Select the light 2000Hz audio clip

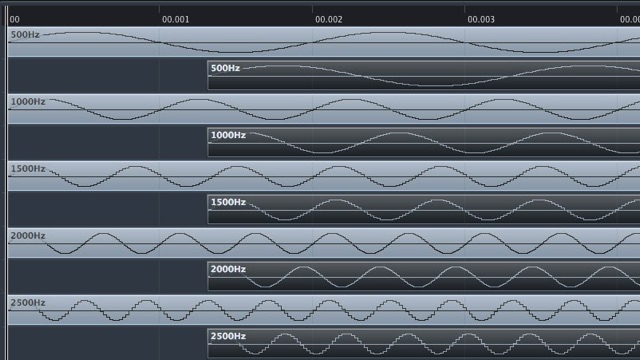(324, 242)
